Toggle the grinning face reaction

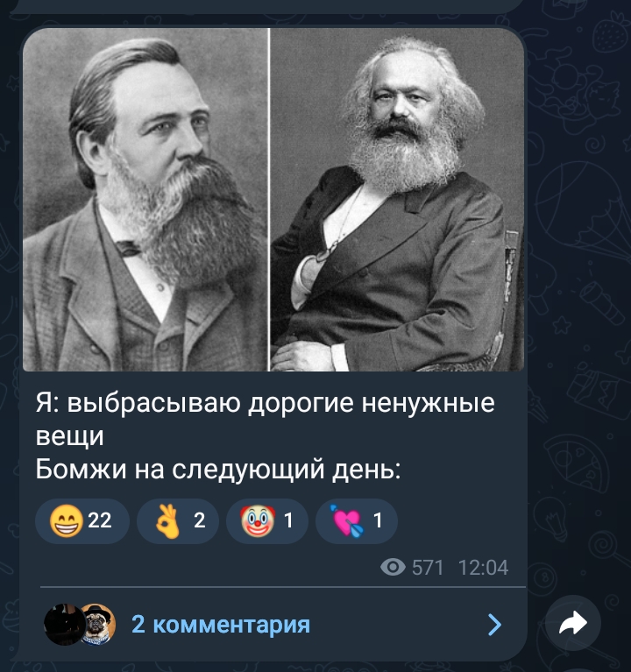click(82, 520)
